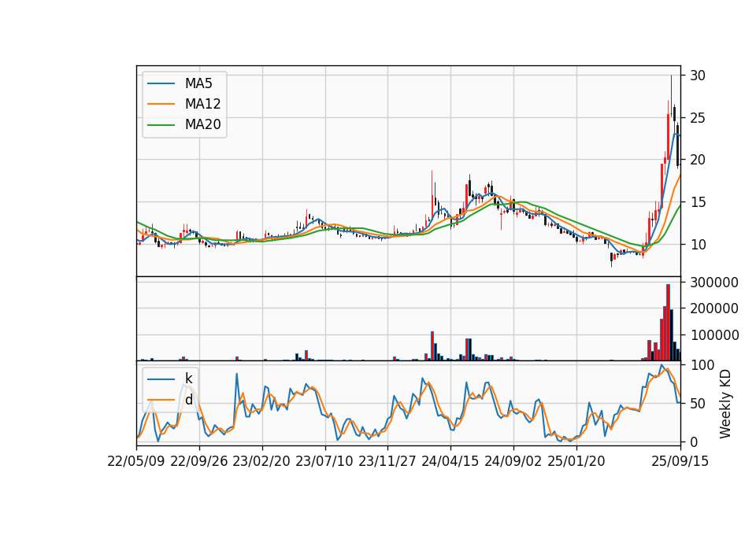The image size is (756, 543).
Task: Click the k legend label in KD panel
Action: click(188, 379)
